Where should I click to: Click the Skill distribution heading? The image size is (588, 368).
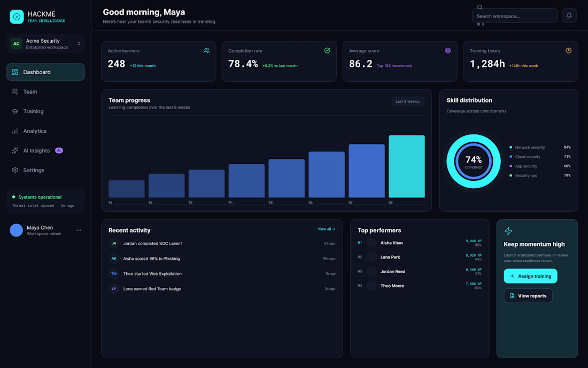click(469, 100)
